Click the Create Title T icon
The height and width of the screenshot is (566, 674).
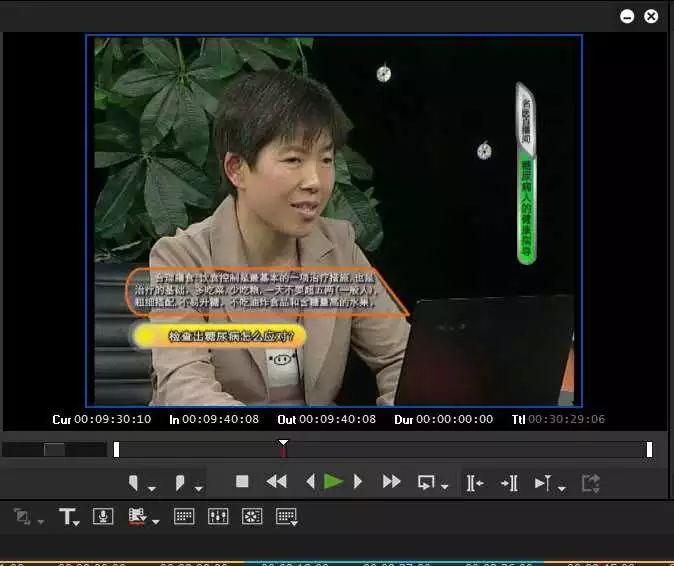67,516
